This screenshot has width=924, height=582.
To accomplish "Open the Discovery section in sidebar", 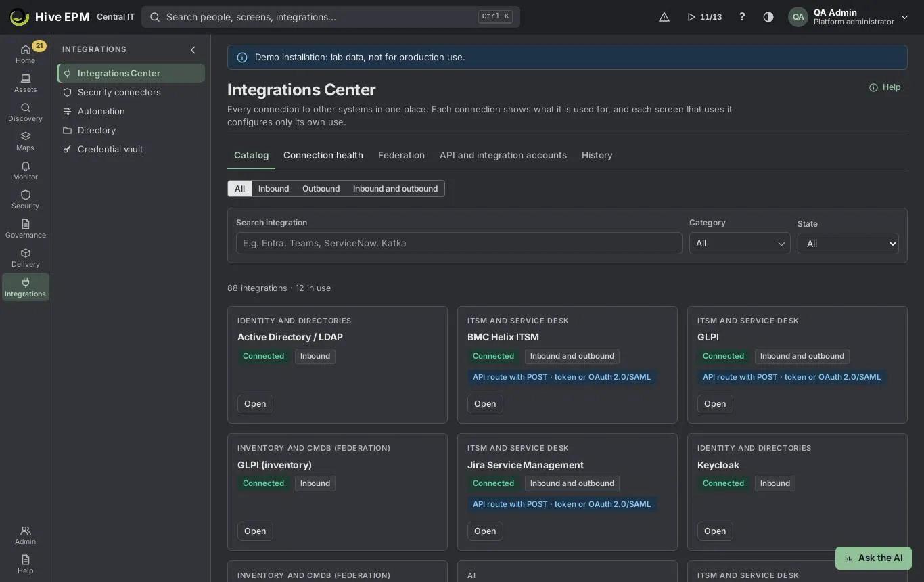I will (25, 112).
